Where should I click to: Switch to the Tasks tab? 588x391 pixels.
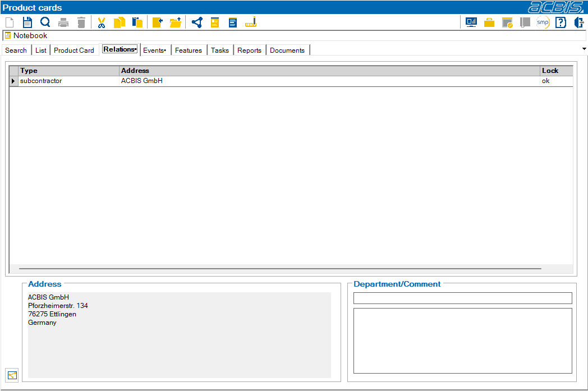click(220, 50)
